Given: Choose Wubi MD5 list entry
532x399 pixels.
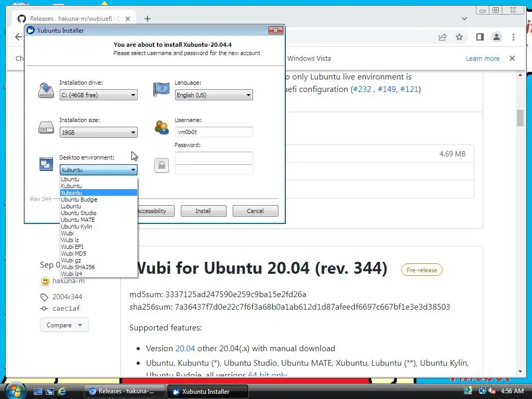Looking at the screenshot, I should click(98, 254).
